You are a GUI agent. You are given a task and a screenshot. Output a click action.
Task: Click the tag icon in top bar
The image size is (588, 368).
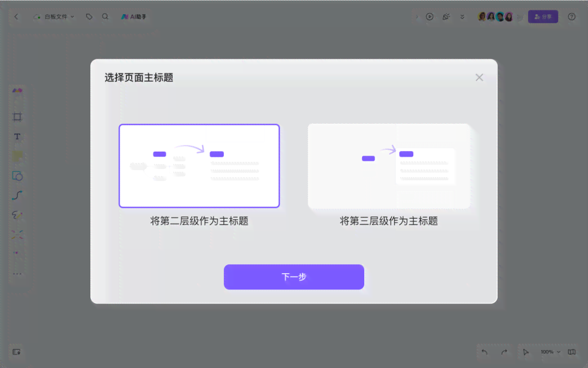(89, 16)
